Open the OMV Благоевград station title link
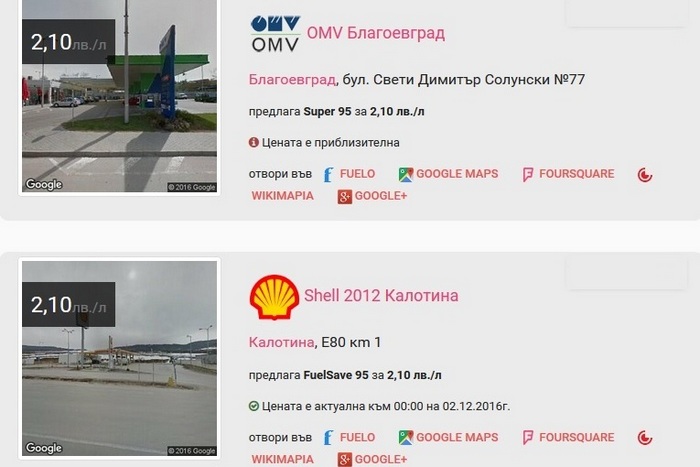700x467 pixels. point(375,33)
